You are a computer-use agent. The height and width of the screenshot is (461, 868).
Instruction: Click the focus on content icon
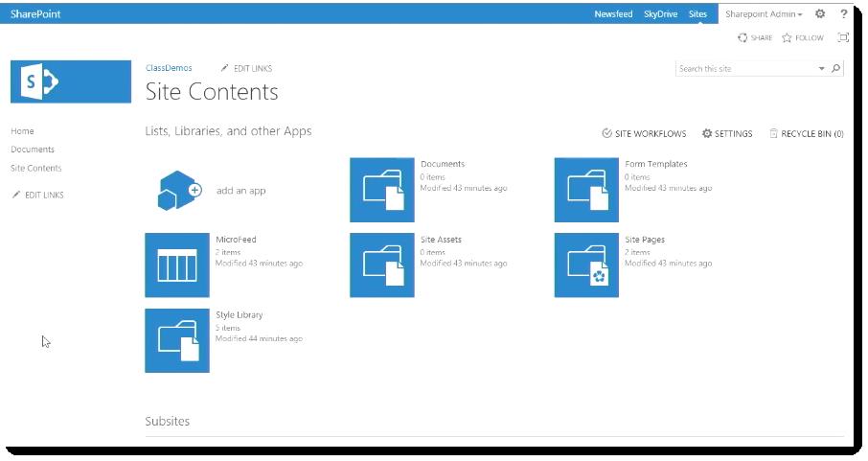[843, 37]
